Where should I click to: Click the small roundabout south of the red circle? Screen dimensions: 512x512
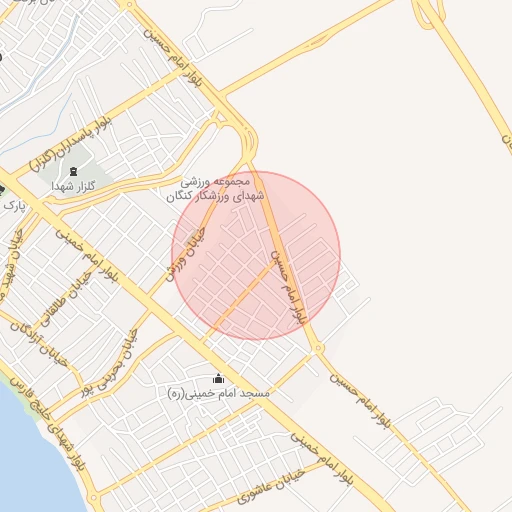pos(318,348)
